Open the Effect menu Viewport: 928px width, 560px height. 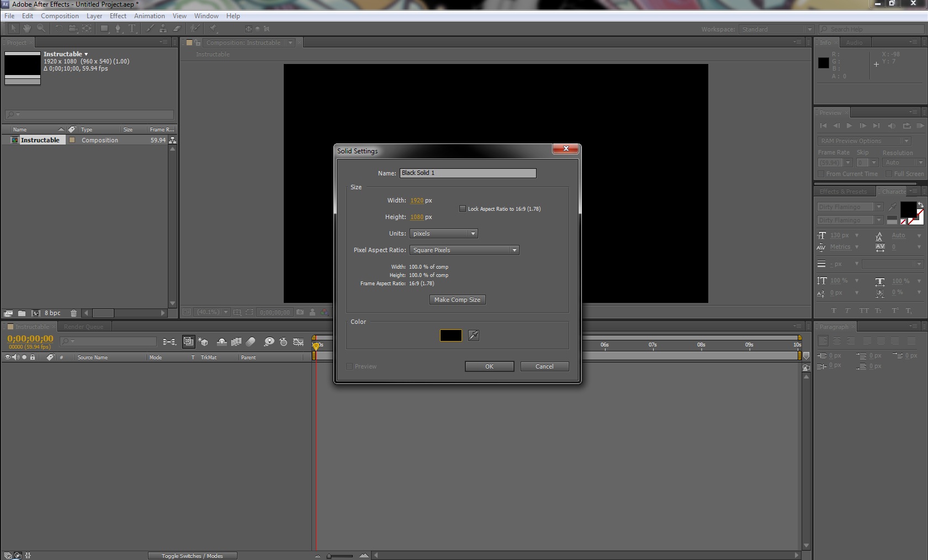point(118,16)
